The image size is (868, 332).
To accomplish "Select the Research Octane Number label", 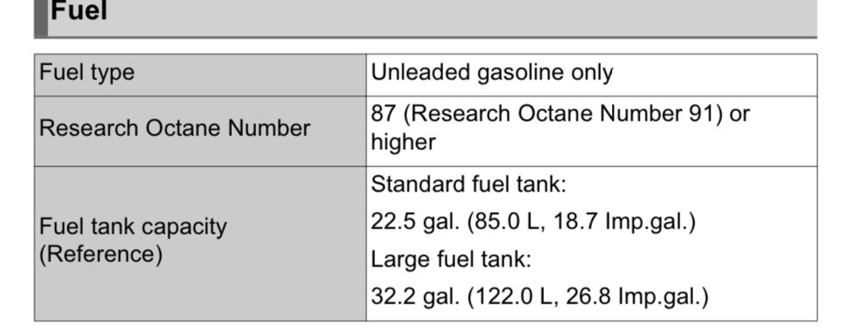I will [x=174, y=128].
